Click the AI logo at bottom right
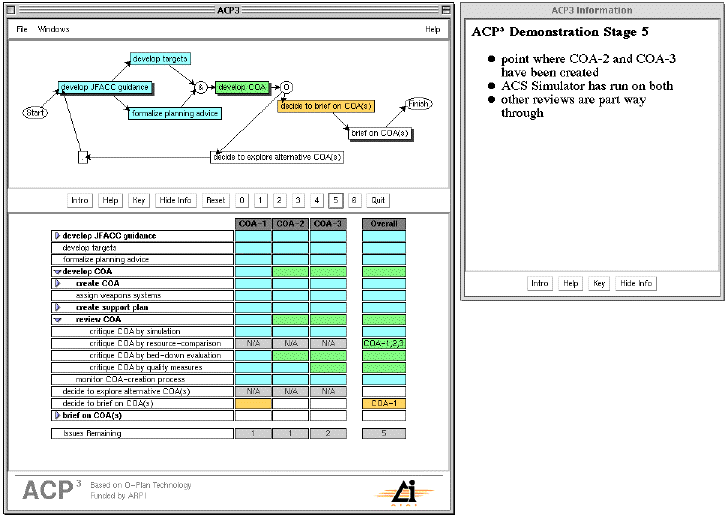 point(400,489)
